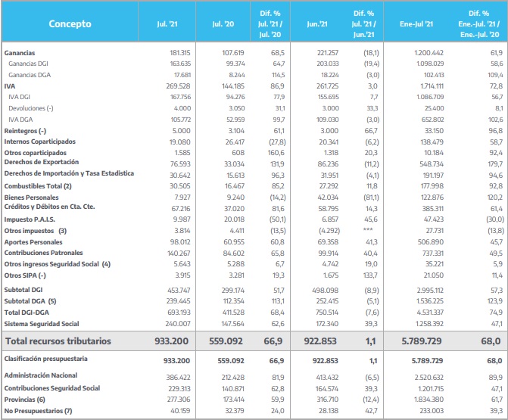Click the 'Subtotal DGI' row label
The height and width of the screenshot is (420, 508).
click(x=23, y=290)
